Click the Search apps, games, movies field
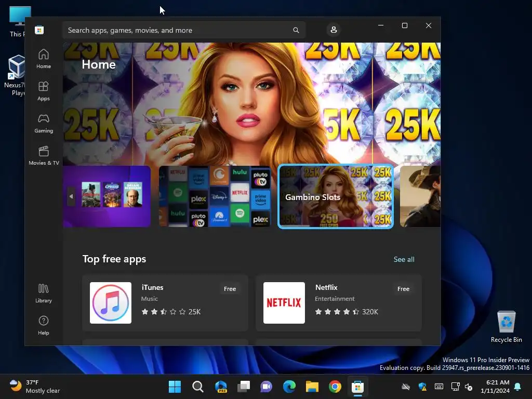This screenshot has height=399, width=532. (x=183, y=30)
